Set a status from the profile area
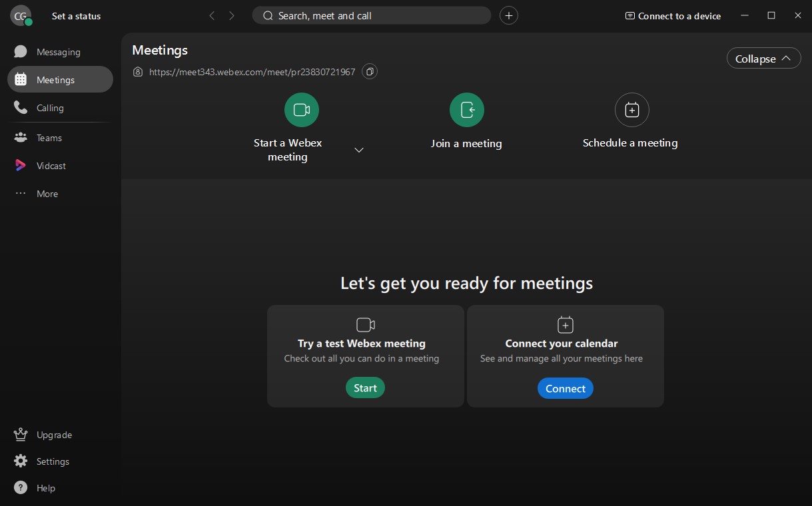 [76, 16]
